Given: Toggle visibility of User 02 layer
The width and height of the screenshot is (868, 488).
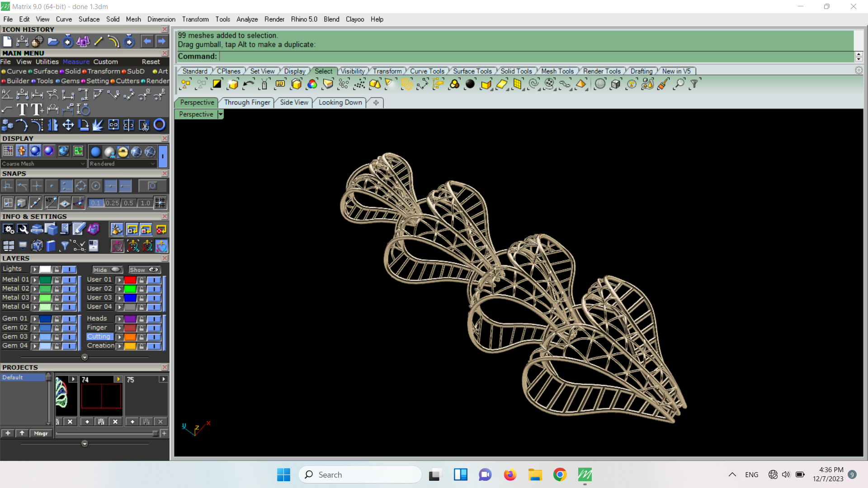Looking at the screenshot, I should click(154, 289).
